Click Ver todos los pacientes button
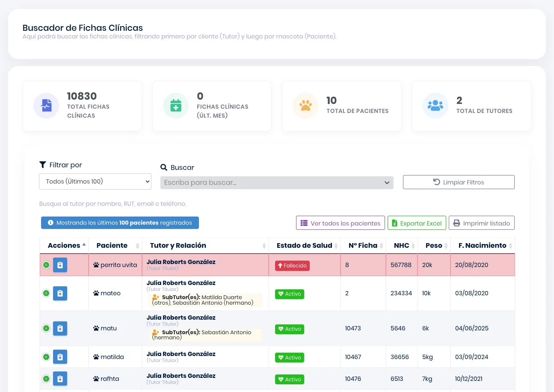554x392 pixels. pos(341,223)
